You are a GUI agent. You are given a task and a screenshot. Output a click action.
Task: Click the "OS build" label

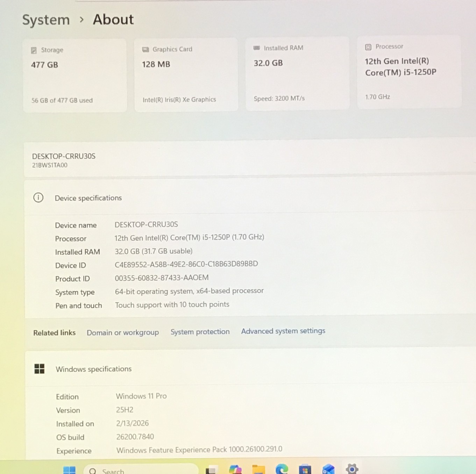[70, 437]
